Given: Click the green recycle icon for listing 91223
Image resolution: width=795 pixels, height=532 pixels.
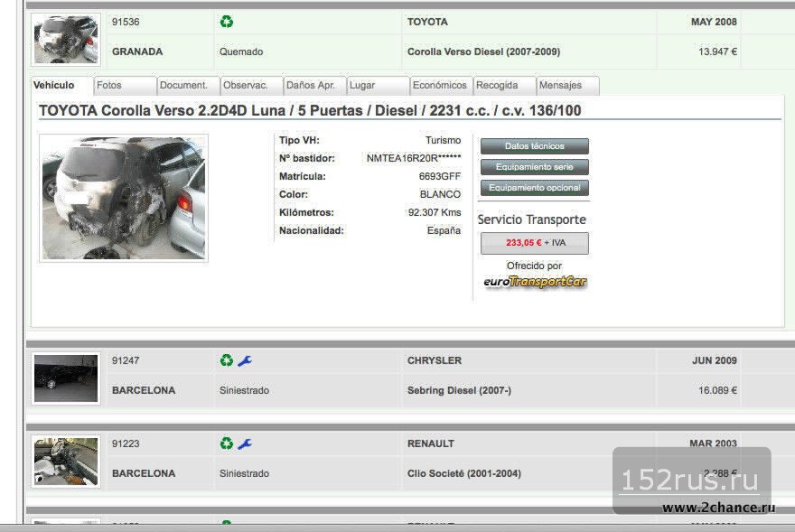Looking at the screenshot, I should click(x=226, y=443).
